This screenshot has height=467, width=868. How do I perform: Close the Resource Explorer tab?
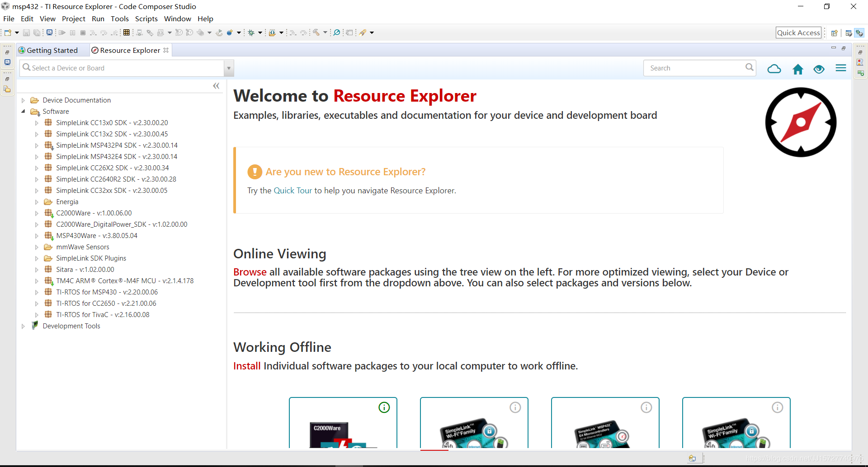tap(166, 50)
